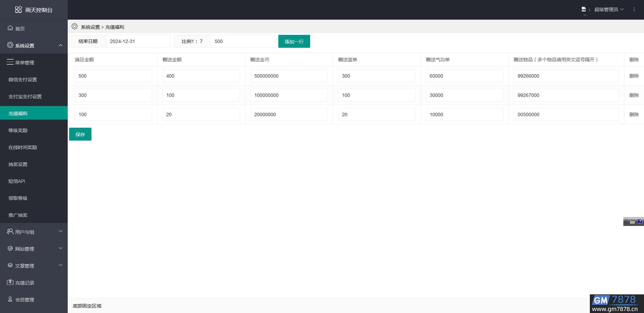Viewport: 644px width, 313px height.
Task: Click the 添加一行 button
Action: [x=294, y=41]
